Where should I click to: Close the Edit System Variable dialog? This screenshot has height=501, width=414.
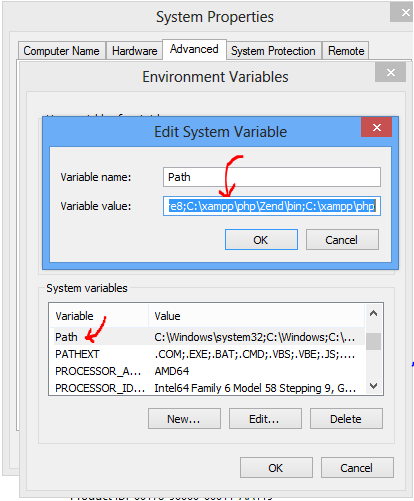click(x=377, y=127)
